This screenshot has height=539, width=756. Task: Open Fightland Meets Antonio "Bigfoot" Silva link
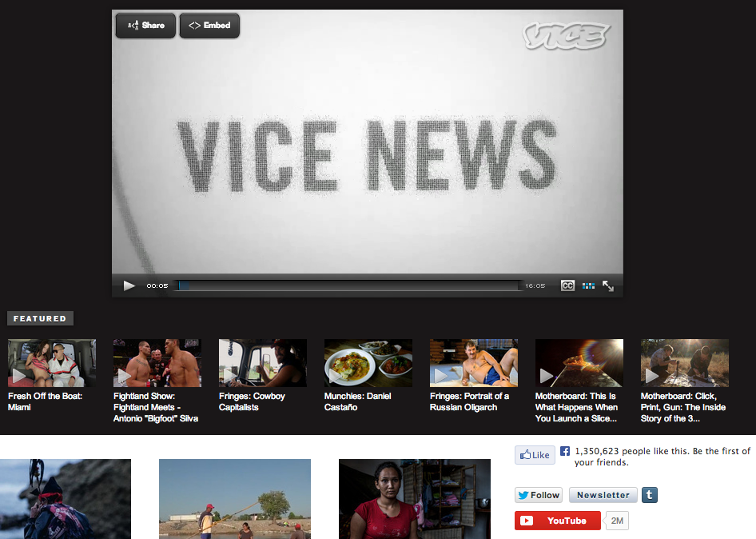[x=156, y=407]
